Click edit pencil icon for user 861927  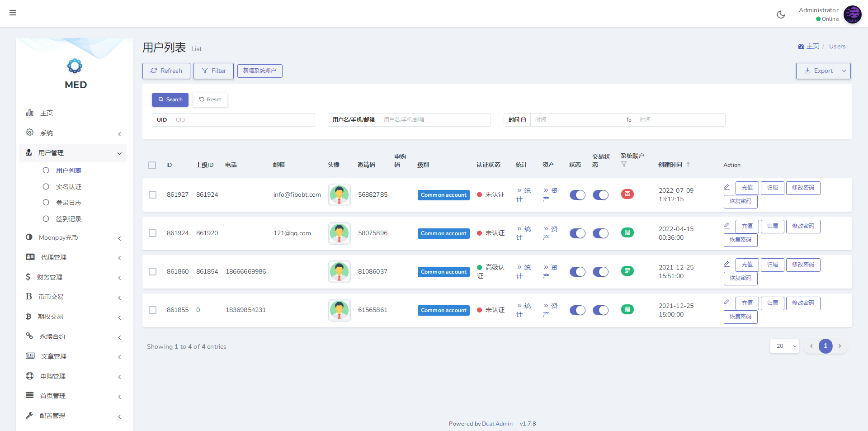tap(727, 187)
